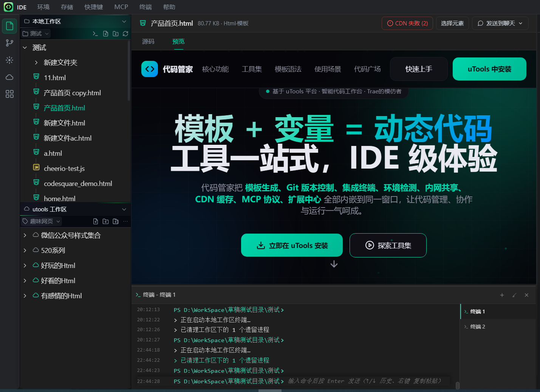
Task: Open the grid extensions sidebar panel
Action: [x=10, y=94]
